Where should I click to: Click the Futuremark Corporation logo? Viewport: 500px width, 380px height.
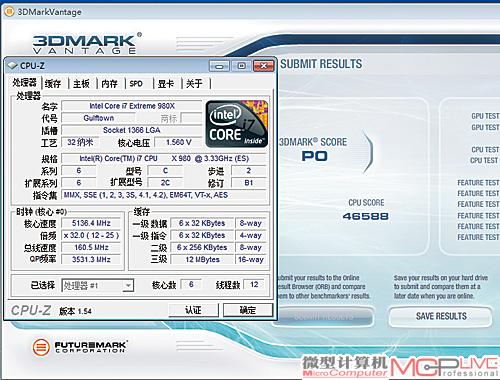[x=80, y=347]
